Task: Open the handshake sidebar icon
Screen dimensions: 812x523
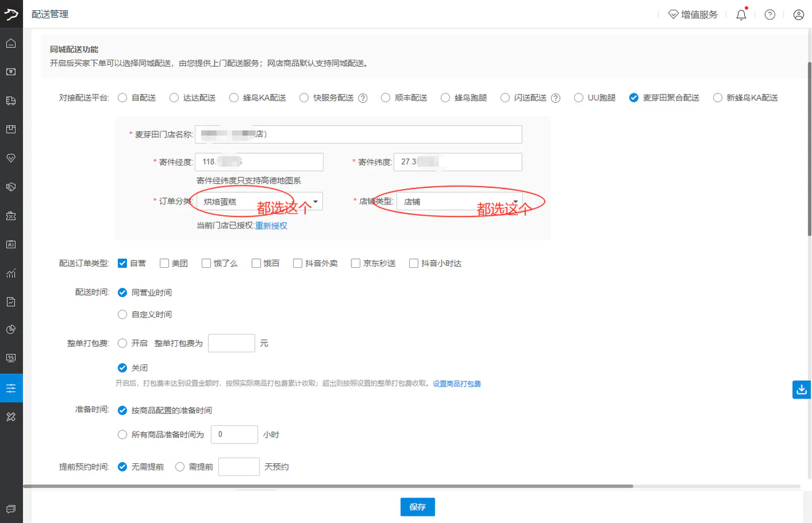Action: pyautogui.click(x=11, y=187)
